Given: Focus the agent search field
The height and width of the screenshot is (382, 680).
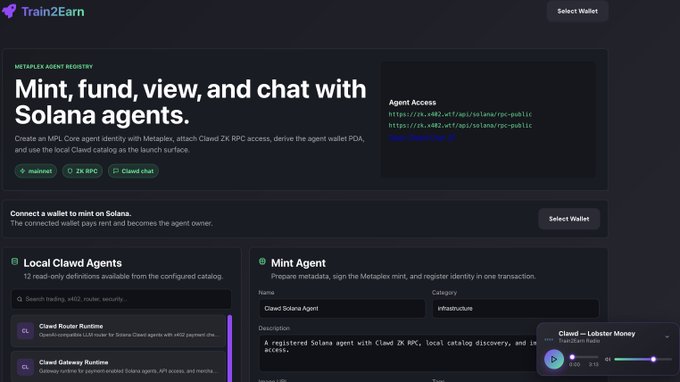Looking at the screenshot, I should pyautogui.click(x=121, y=299).
